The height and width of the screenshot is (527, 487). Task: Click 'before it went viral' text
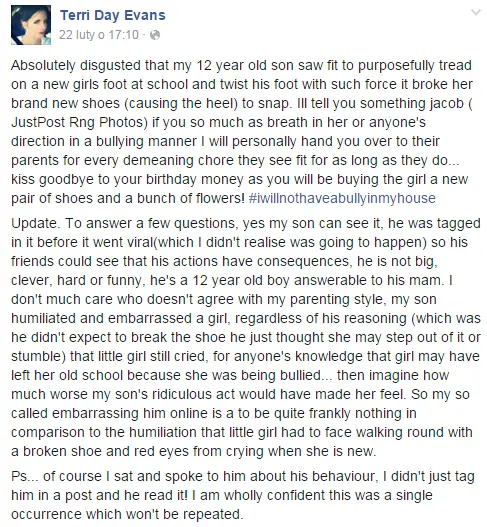pos(95,242)
